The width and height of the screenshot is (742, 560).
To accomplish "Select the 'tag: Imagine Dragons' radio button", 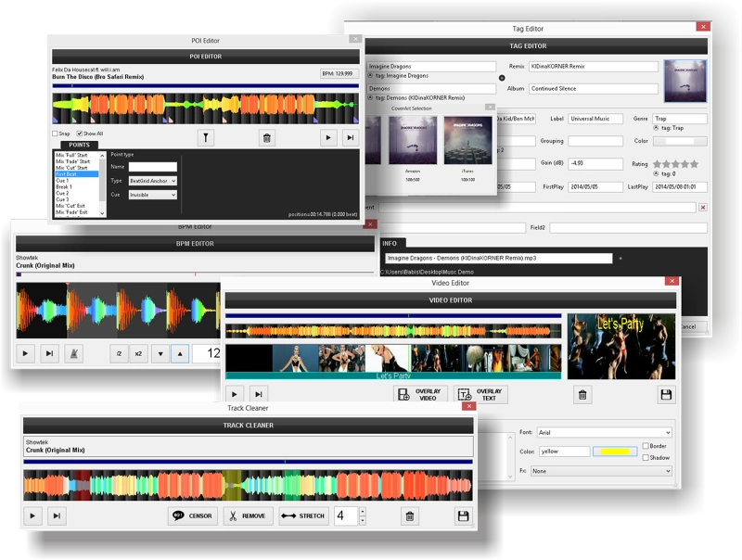I will (370, 75).
